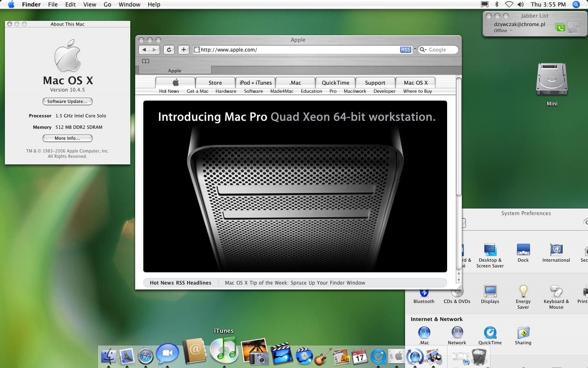Screen dimensions: 588x368
Task: Open GarageBand guitar icon in Dock
Action: coord(323,356)
